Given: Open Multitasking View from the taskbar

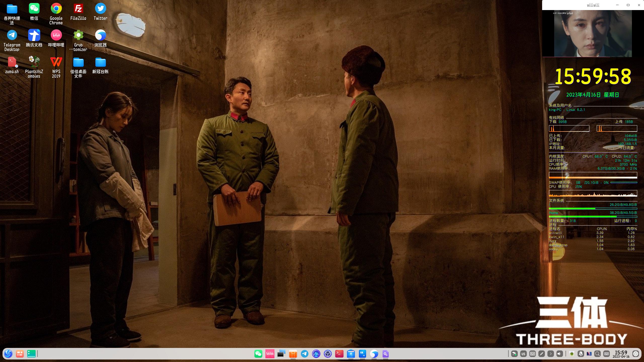Looking at the screenshot, I should click(20, 354).
